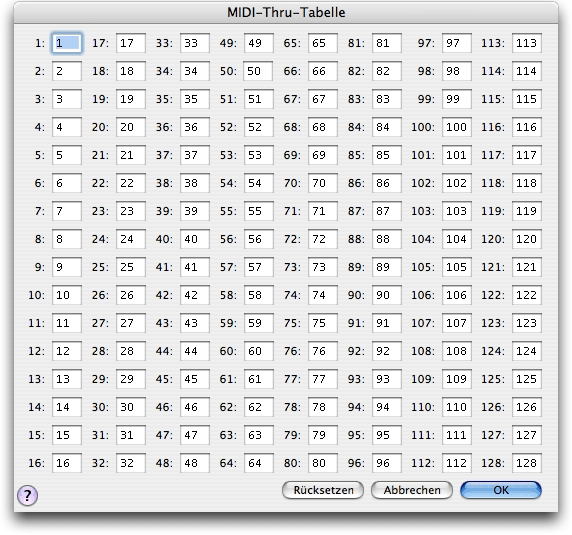572x535 pixels.
Task: Click into the field for entry 52
Action: [259, 127]
